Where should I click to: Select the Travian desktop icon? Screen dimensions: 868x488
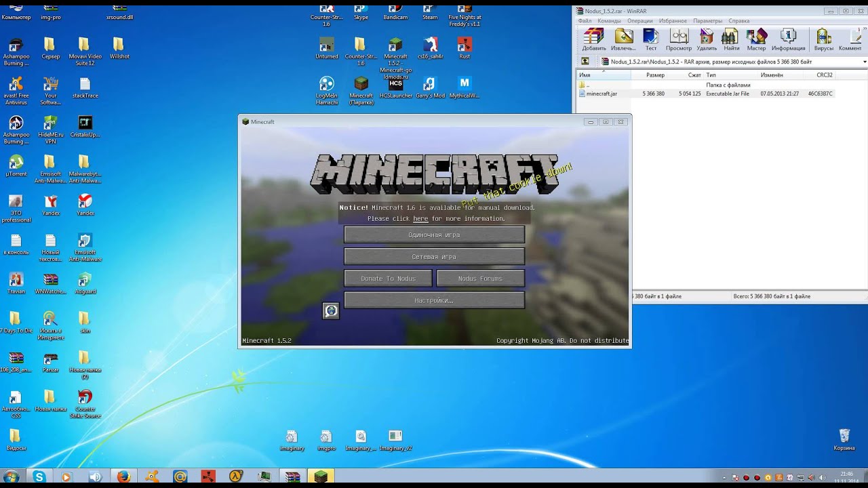tap(16, 284)
